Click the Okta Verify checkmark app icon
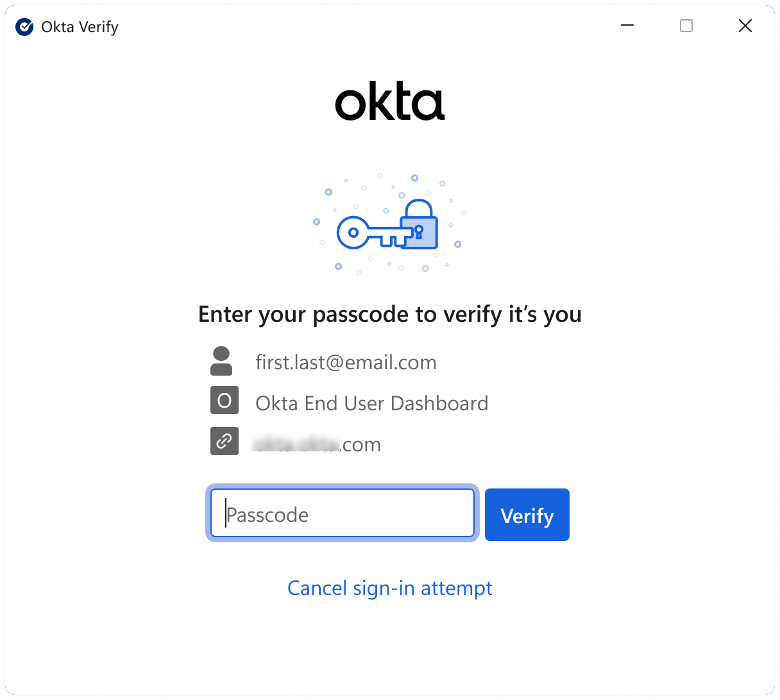 pos(24,27)
